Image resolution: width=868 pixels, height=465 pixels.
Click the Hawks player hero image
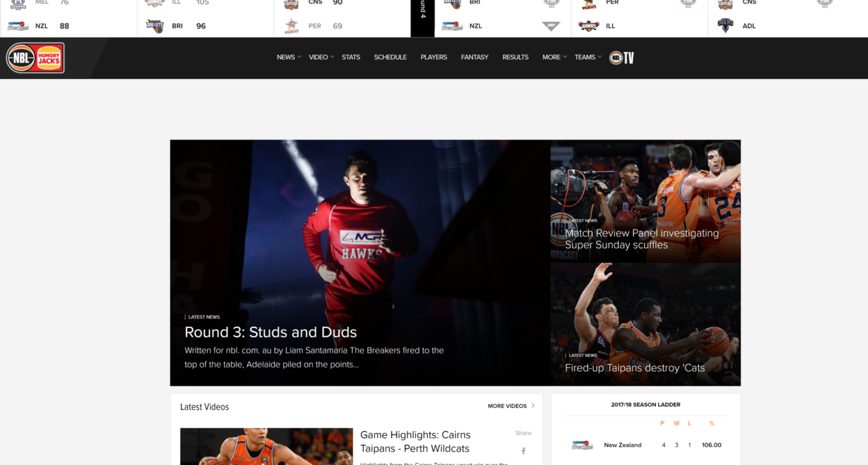(360, 262)
